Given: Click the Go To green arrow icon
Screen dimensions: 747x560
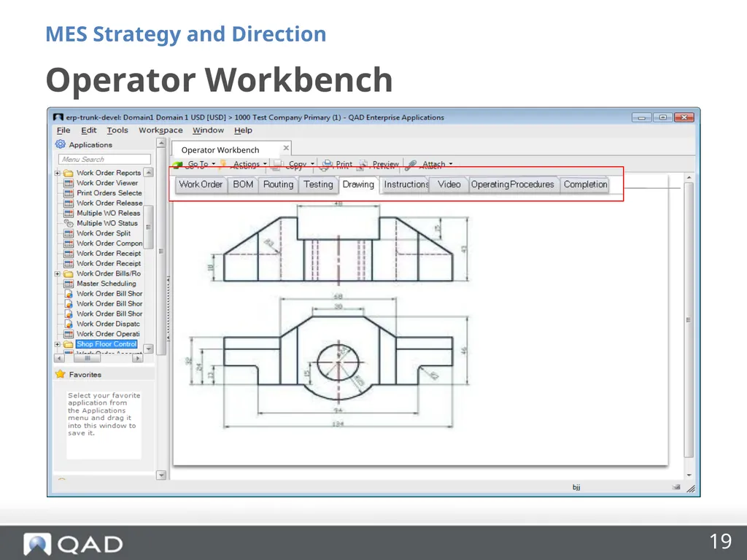Looking at the screenshot, I should [x=178, y=165].
